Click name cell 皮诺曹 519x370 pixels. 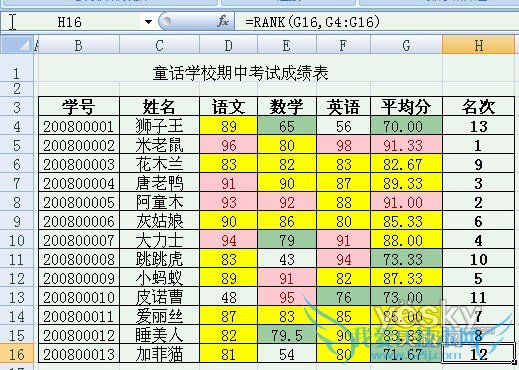159,297
